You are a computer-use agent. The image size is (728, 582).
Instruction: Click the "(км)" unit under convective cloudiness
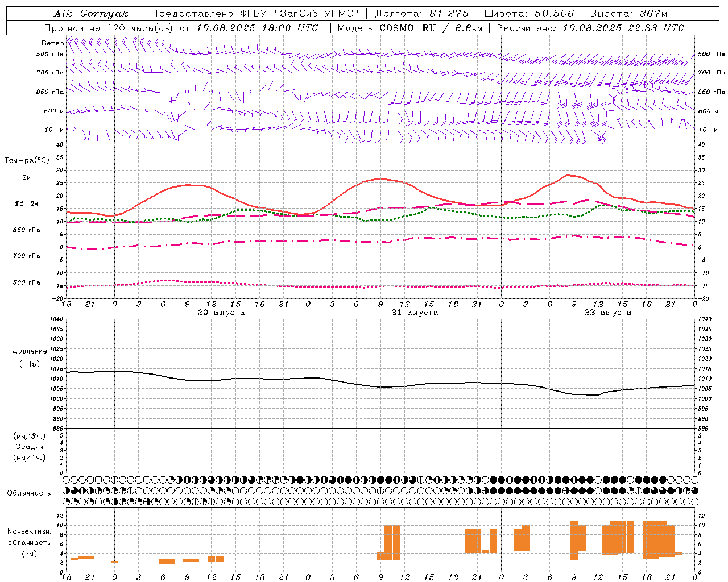[x=30, y=554]
